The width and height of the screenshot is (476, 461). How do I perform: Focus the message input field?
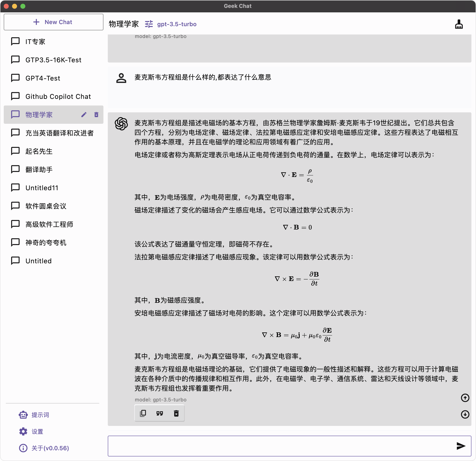pos(279,446)
